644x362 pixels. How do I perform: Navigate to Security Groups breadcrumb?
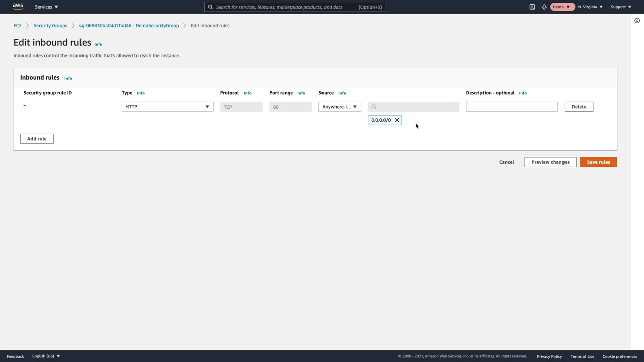click(x=50, y=26)
